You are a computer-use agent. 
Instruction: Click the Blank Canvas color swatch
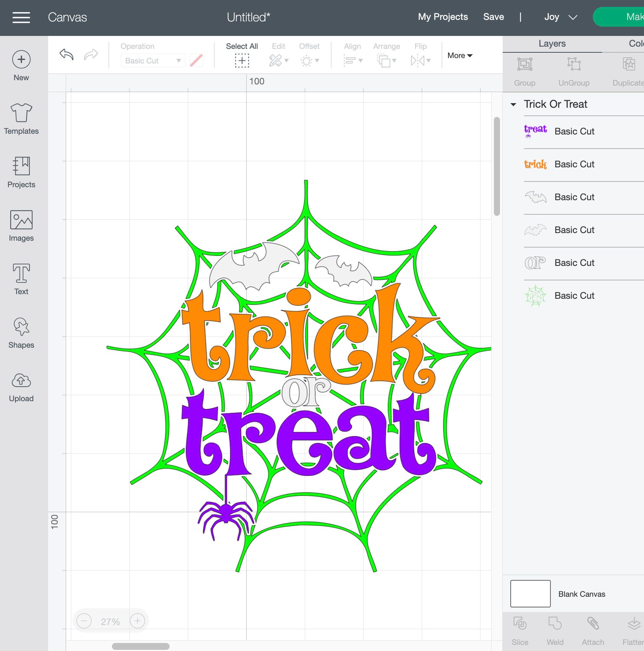point(530,594)
